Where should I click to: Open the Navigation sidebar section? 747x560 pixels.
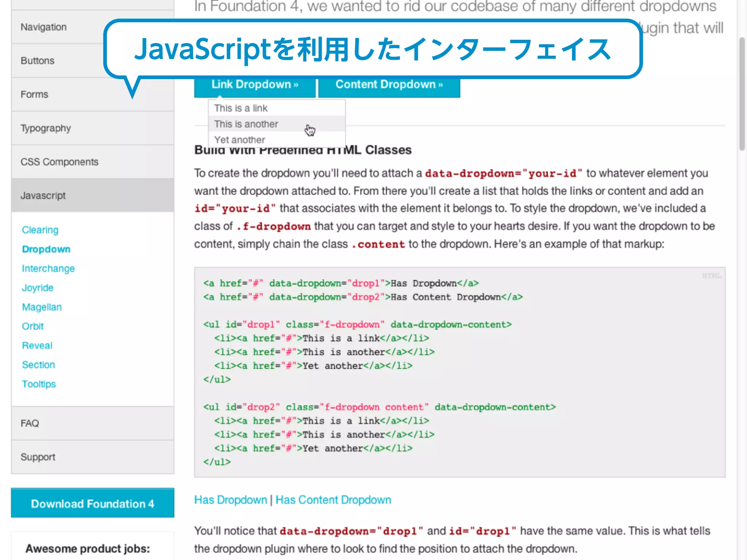tap(93, 27)
